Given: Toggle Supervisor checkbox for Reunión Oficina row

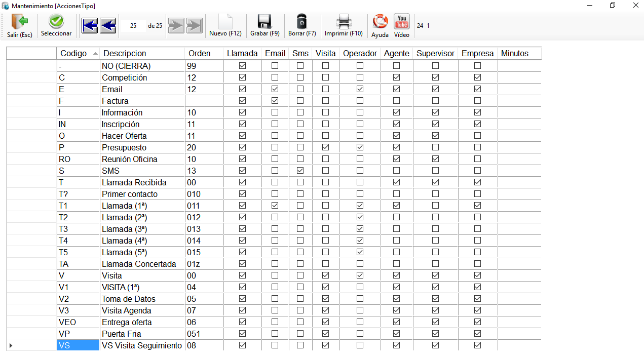Looking at the screenshot, I should tap(435, 159).
